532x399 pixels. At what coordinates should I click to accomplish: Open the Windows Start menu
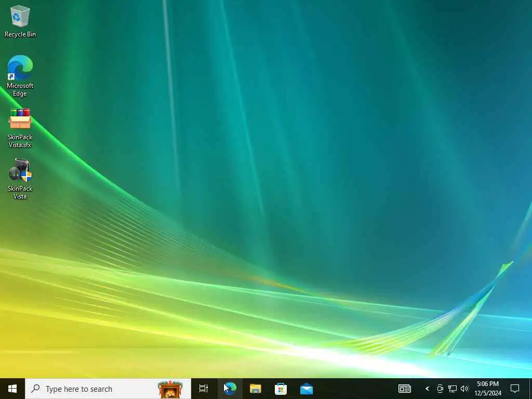[x=12, y=389]
